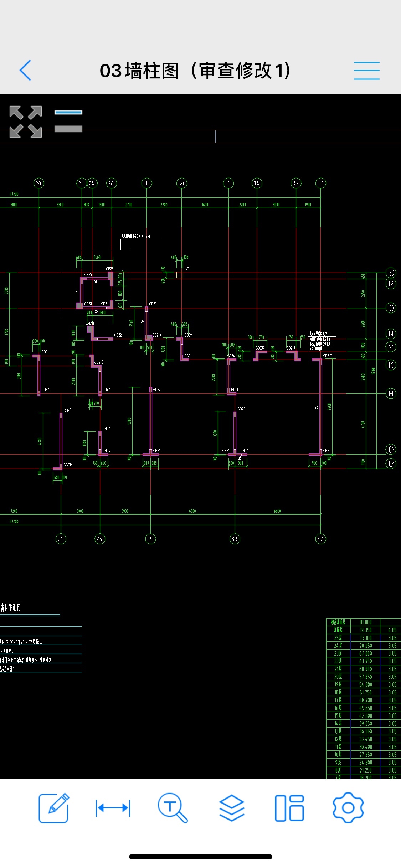Select the 25层 row in elevation table
This screenshot has width=401, height=868.
[x=338, y=638]
